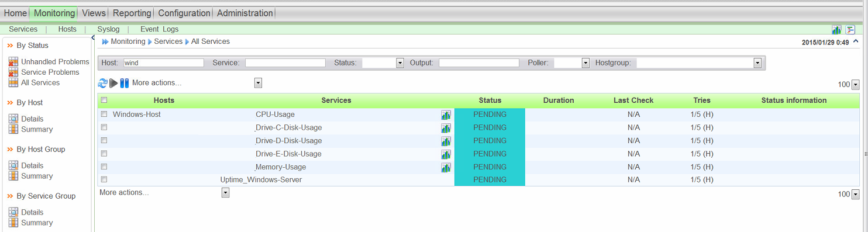Open the CPU-Usage service link
The height and width of the screenshot is (232, 868).
click(x=275, y=115)
